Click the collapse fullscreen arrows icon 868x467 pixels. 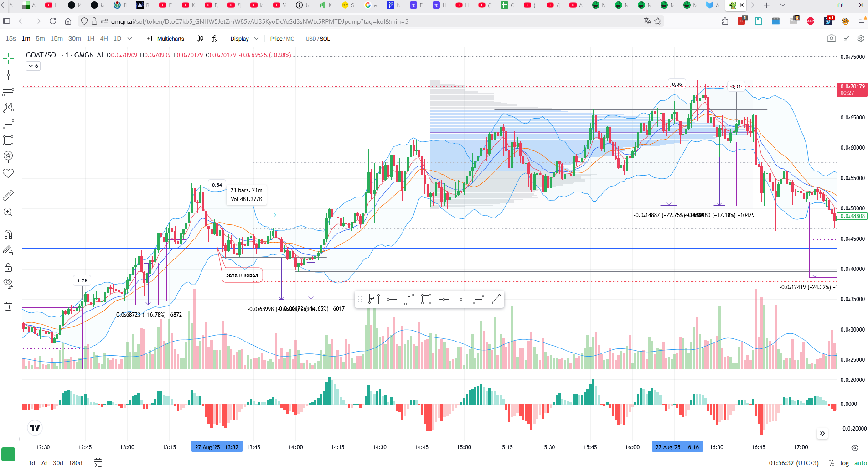click(x=847, y=39)
